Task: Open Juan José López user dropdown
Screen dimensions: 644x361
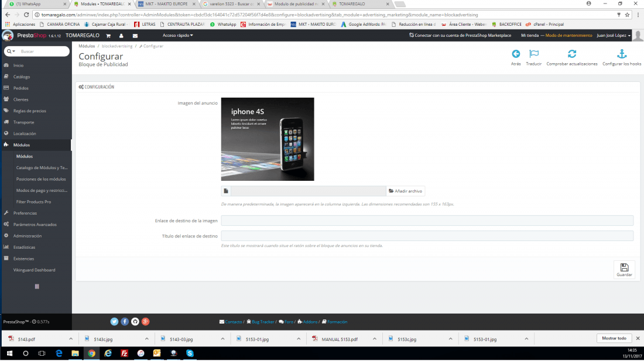Action: tap(614, 35)
